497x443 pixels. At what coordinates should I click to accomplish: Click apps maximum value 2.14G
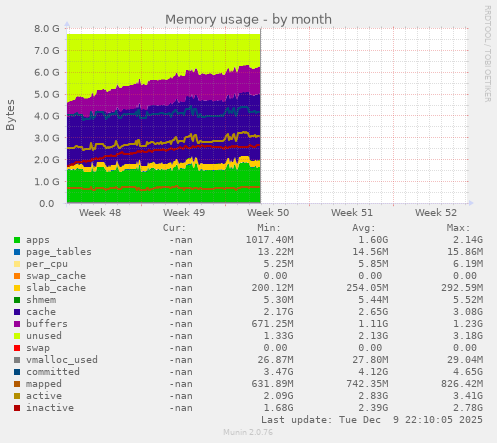(468, 240)
